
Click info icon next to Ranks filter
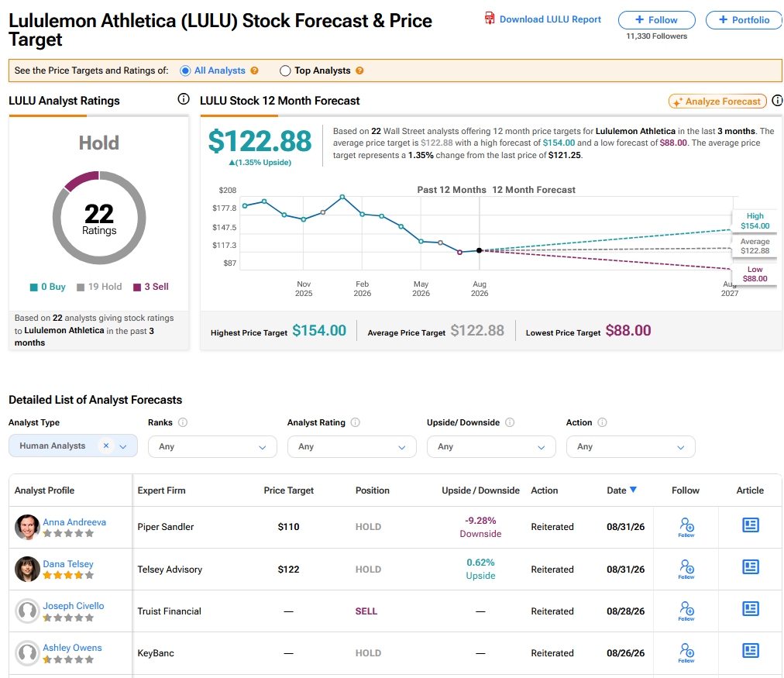pos(183,422)
